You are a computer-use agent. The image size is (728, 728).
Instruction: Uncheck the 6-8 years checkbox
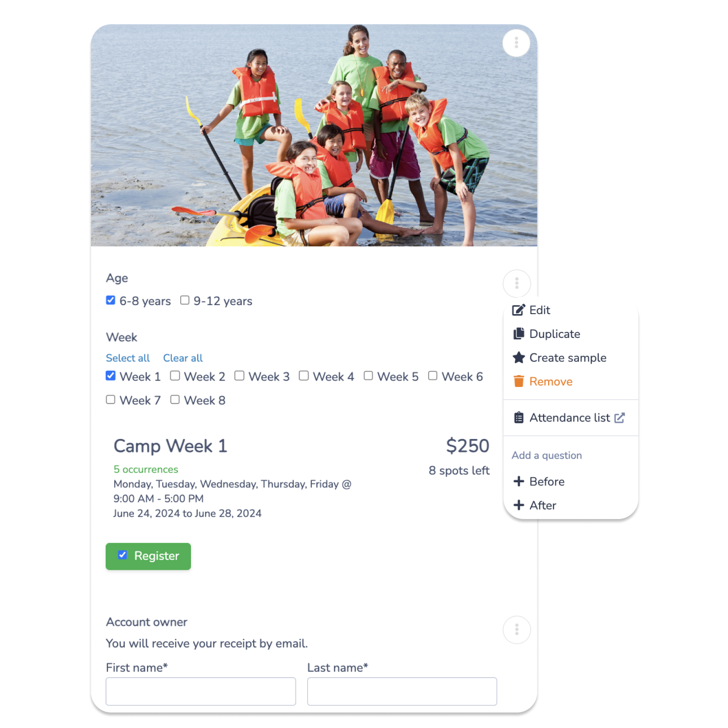[111, 300]
